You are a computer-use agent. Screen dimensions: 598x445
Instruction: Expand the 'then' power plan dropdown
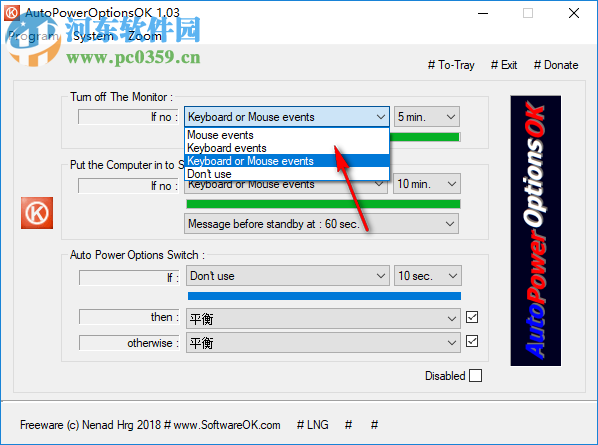click(323, 318)
